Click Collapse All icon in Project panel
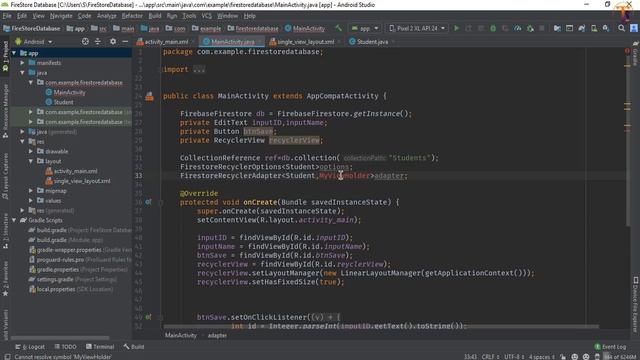The width and height of the screenshot is (640, 360). (98, 42)
